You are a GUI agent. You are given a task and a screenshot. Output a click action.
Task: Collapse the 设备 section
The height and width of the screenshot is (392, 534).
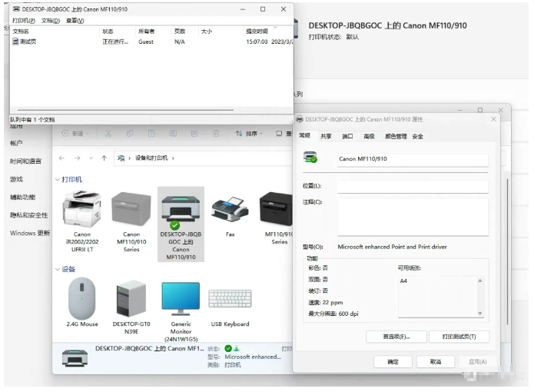point(58,269)
